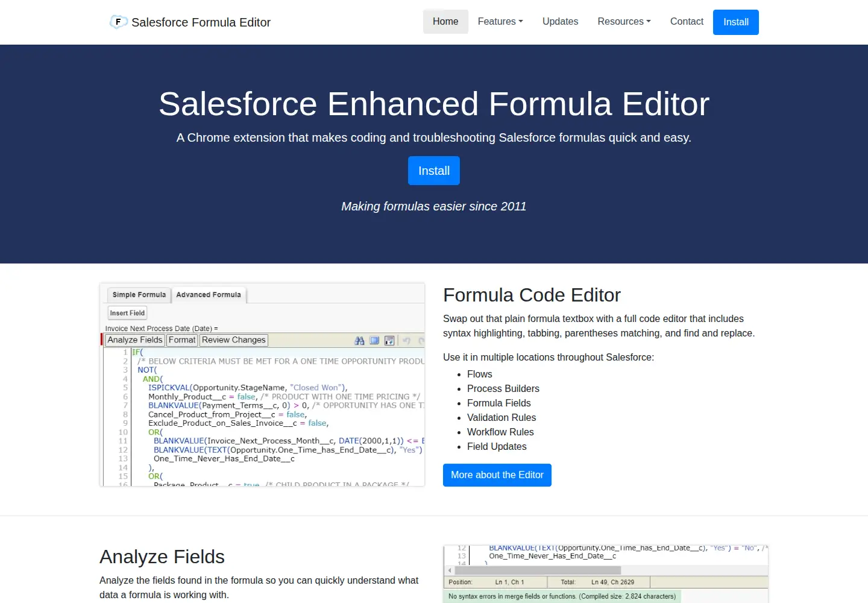The height and width of the screenshot is (603, 868).
Task: Click the Analyze Fields editor button
Action: click(135, 340)
